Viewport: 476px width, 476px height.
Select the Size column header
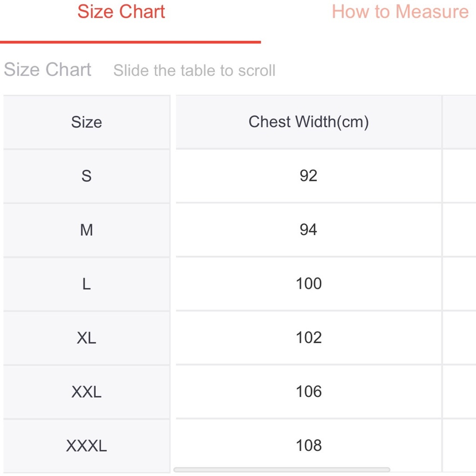tap(87, 122)
